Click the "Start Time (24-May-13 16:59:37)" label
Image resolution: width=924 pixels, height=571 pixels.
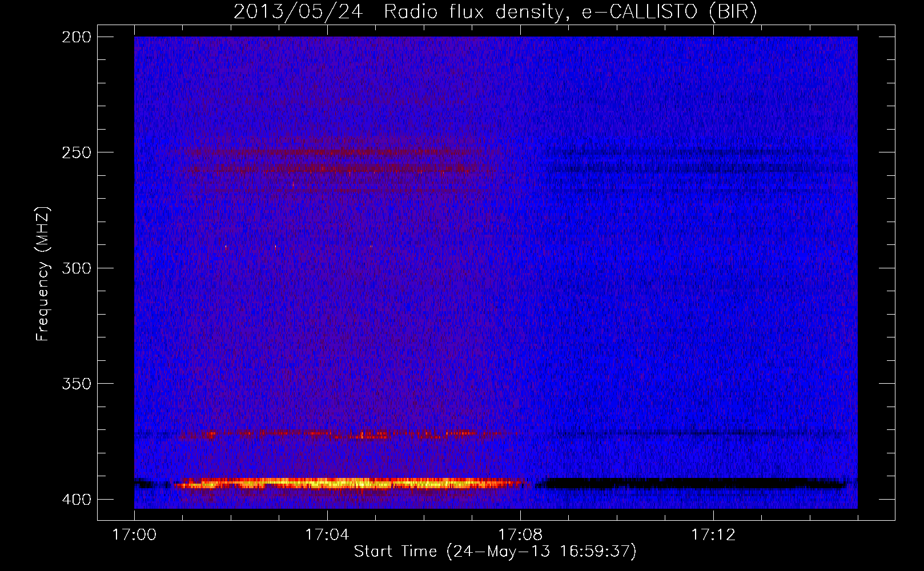tap(495, 552)
